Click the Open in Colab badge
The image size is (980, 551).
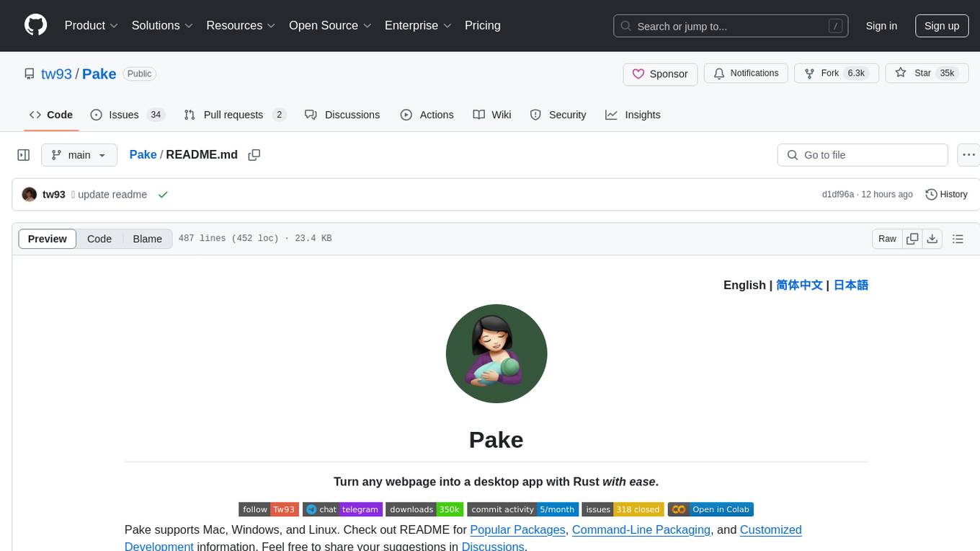point(710,509)
